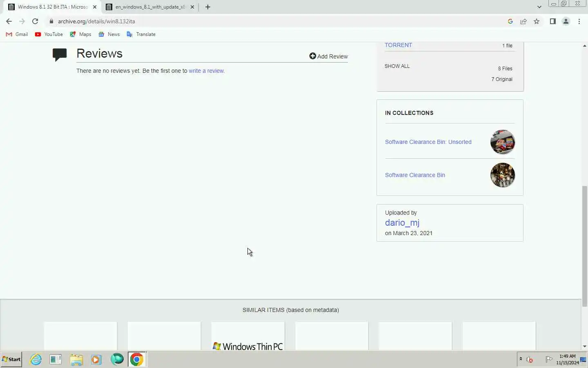The height and width of the screenshot is (368, 588).
Task: Open the TORRENT download option
Action: [x=399, y=45]
